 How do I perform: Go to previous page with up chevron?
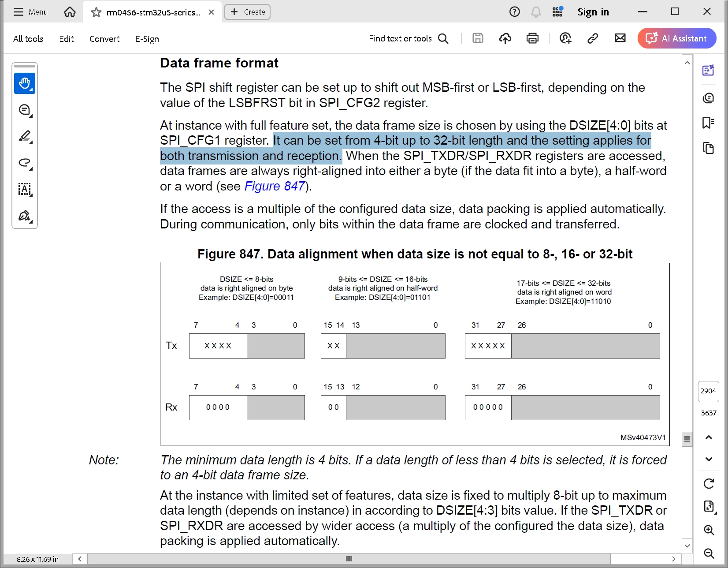(x=709, y=437)
